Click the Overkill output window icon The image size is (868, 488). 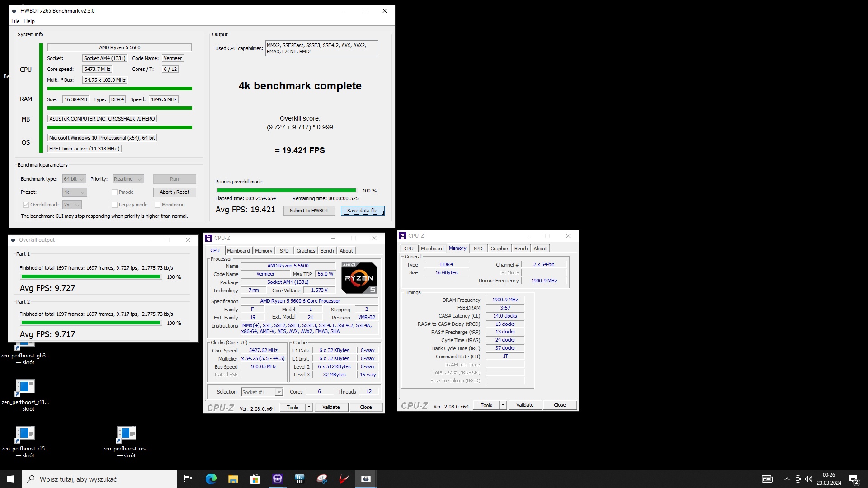tap(13, 240)
